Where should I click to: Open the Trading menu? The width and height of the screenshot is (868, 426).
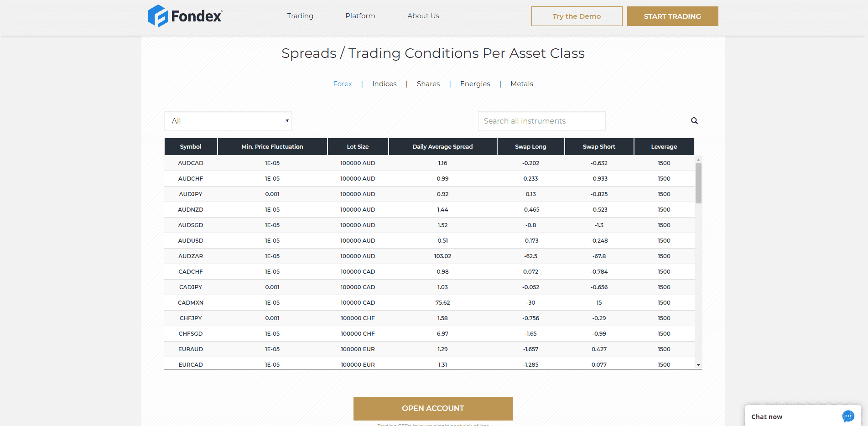tap(300, 16)
